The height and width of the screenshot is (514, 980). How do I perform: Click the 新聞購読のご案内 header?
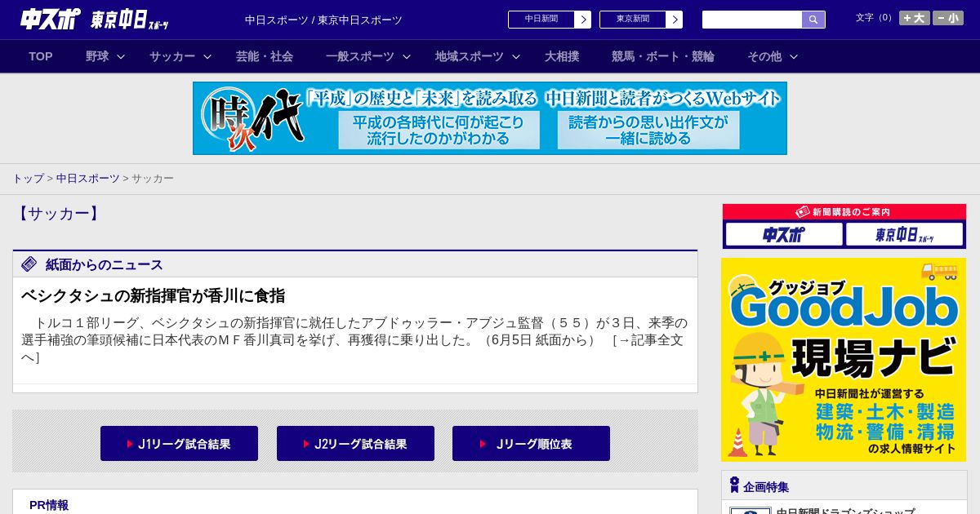pos(844,212)
